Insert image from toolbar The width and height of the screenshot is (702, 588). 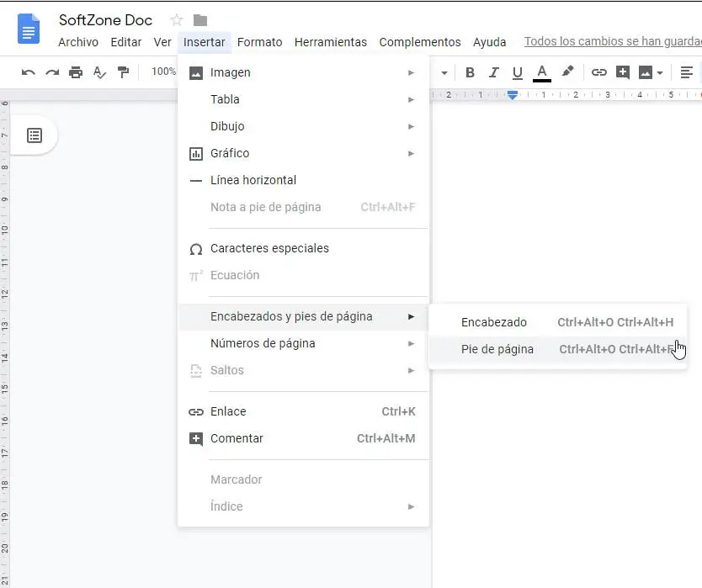(x=645, y=72)
